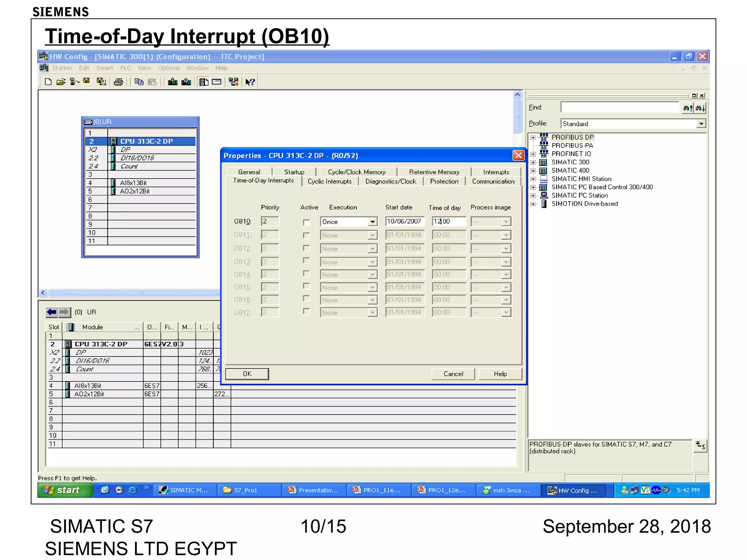This screenshot has width=747, height=560.
Task: Open S7_Pro1 folder taskbar button
Action: click(x=249, y=490)
